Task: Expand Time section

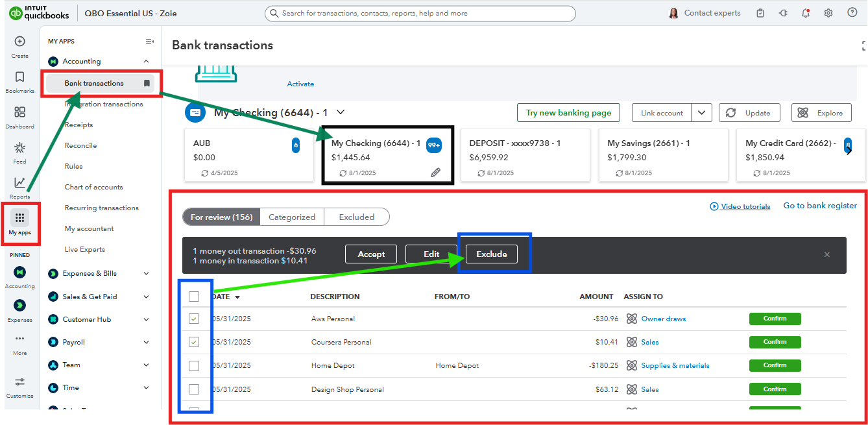Action: click(x=146, y=387)
